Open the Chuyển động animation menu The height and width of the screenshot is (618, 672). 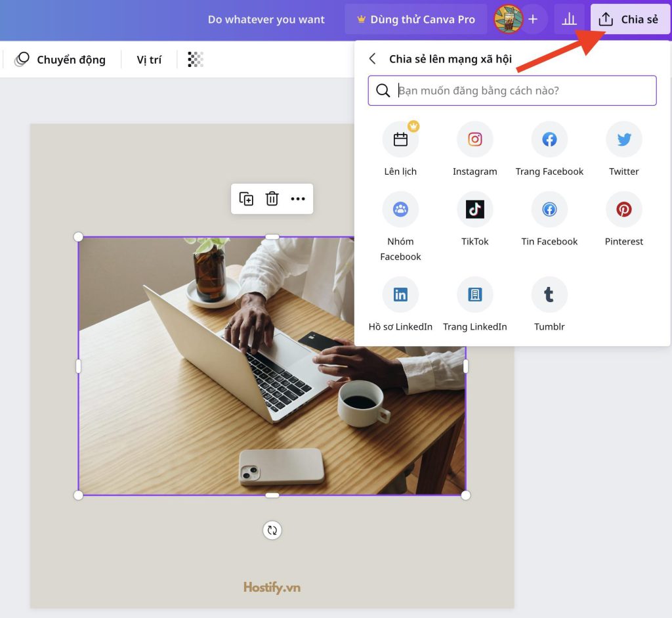60,60
